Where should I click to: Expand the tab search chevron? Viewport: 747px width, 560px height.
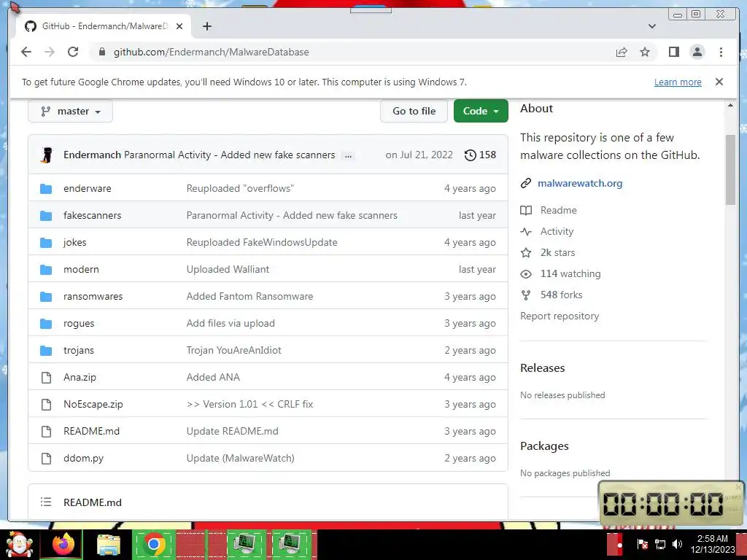pyautogui.click(x=652, y=26)
